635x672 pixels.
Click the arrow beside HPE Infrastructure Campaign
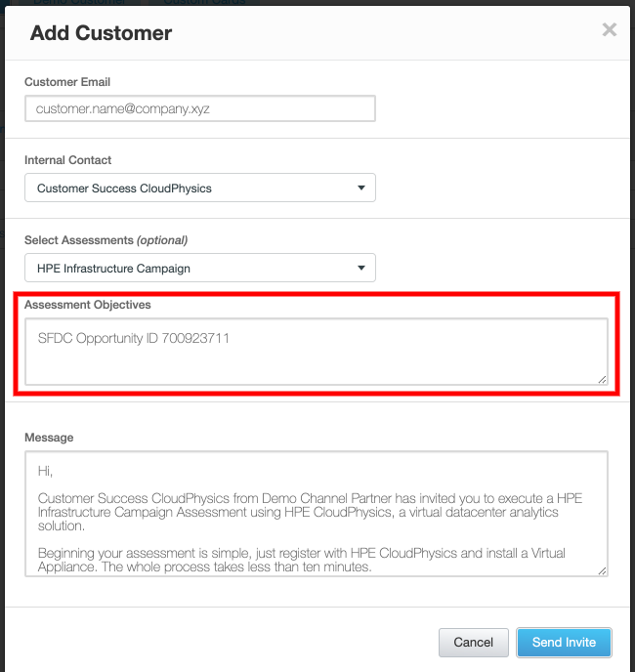(x=360, y=268)
